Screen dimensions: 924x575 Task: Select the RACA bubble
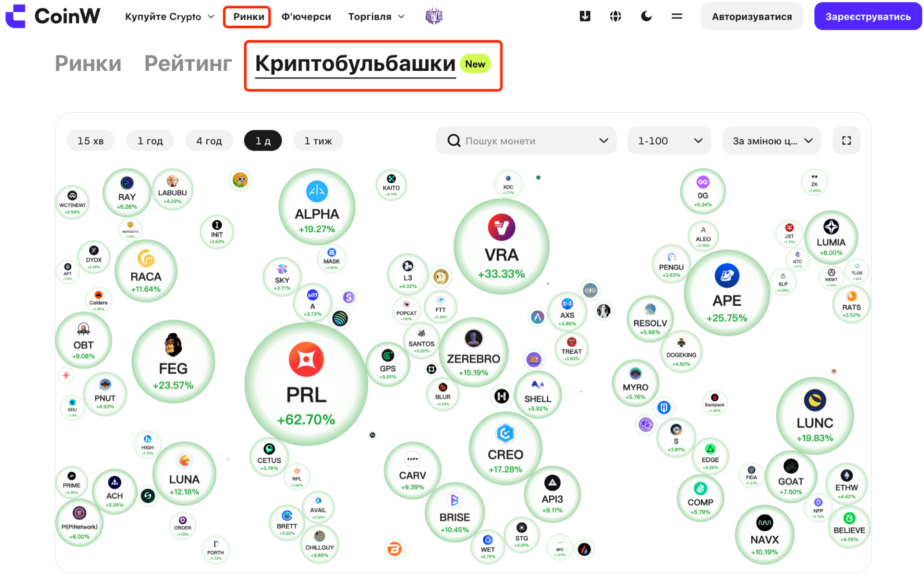pyautogui.click(x=146, y=271)
